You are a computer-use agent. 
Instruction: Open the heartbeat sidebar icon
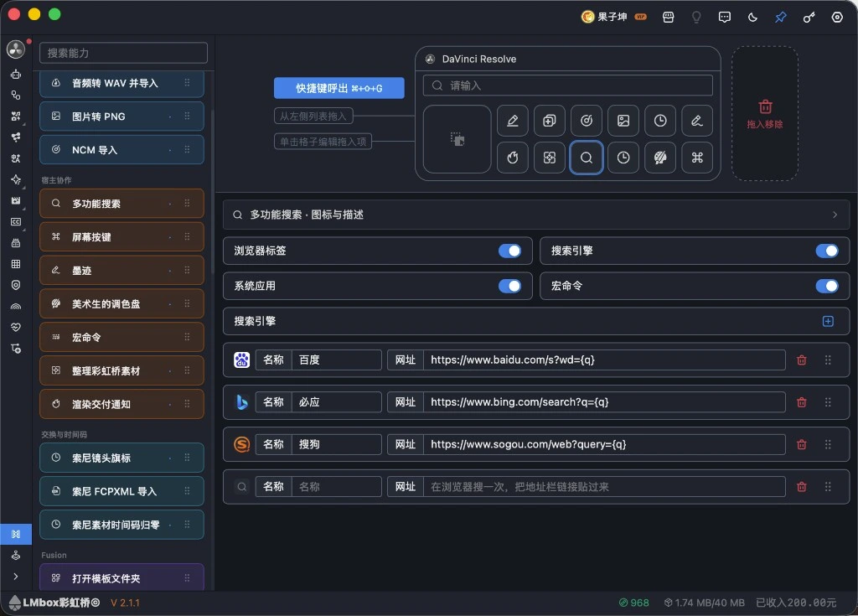(16, 327)
